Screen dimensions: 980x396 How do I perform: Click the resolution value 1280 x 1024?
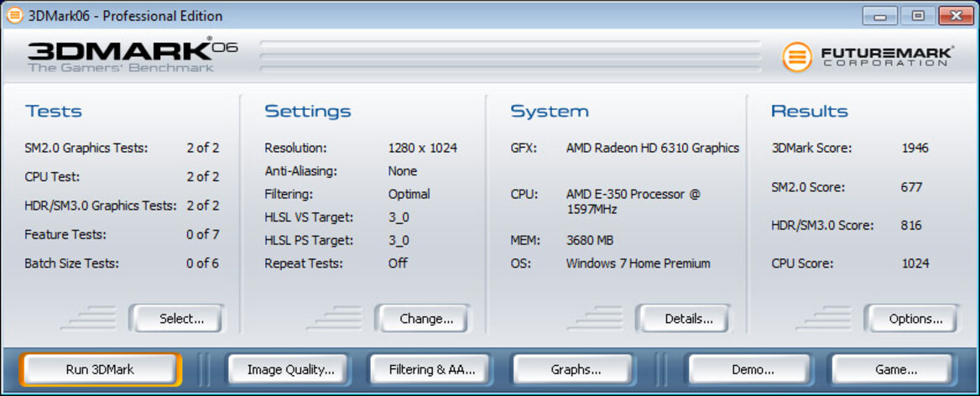[x=423, y=148]
